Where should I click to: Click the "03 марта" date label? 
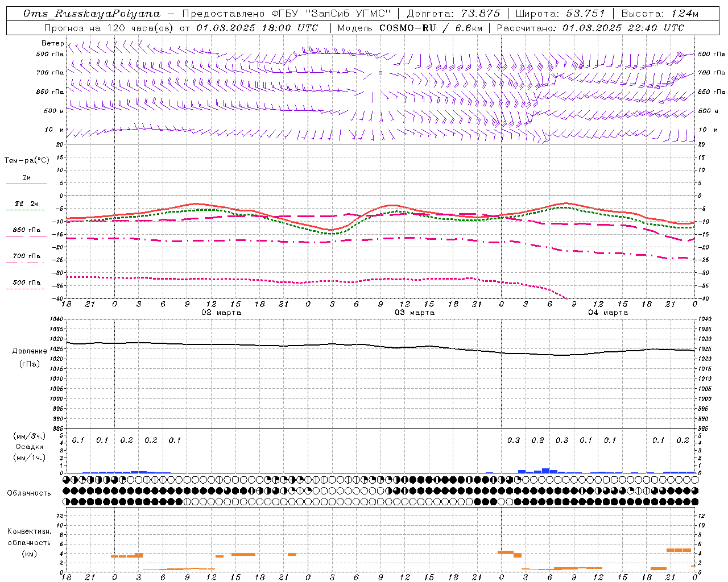pos(415,312)
